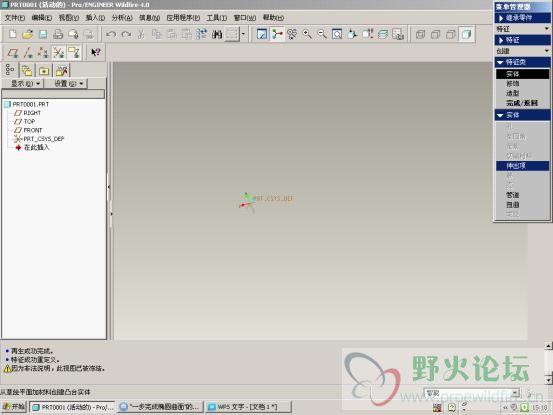Open the 工具 menu
The height and width of the screenshot is (415, 553).
(216, 18)
